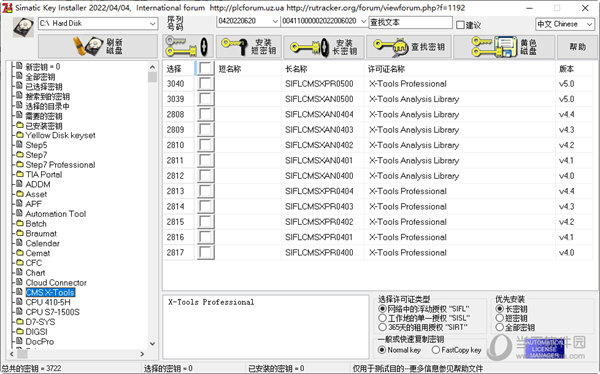Click the search text input field (查找文本)

point(410,22)
